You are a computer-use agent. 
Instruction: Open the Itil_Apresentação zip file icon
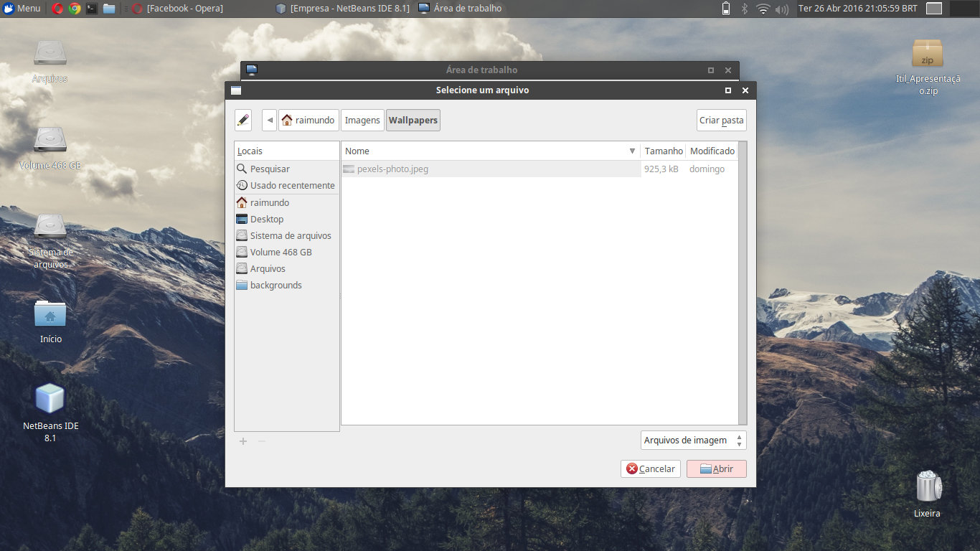click(x=927, y=55)
